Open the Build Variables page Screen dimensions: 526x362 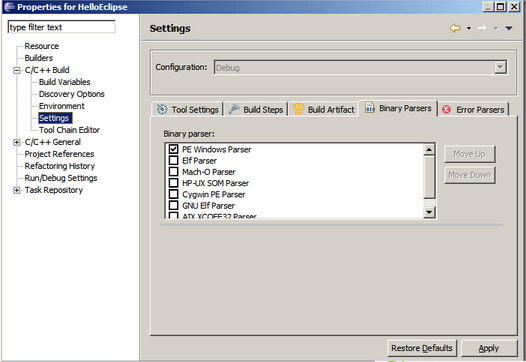[x=64, y=82]
